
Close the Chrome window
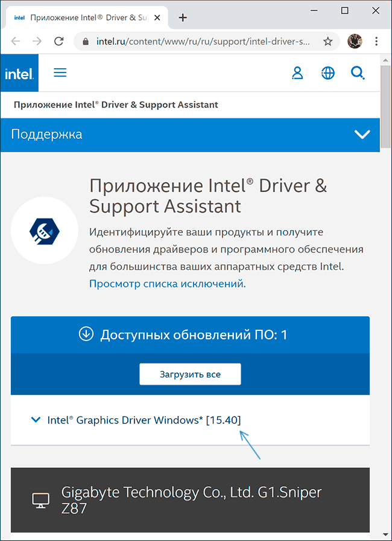click(376, 11)
